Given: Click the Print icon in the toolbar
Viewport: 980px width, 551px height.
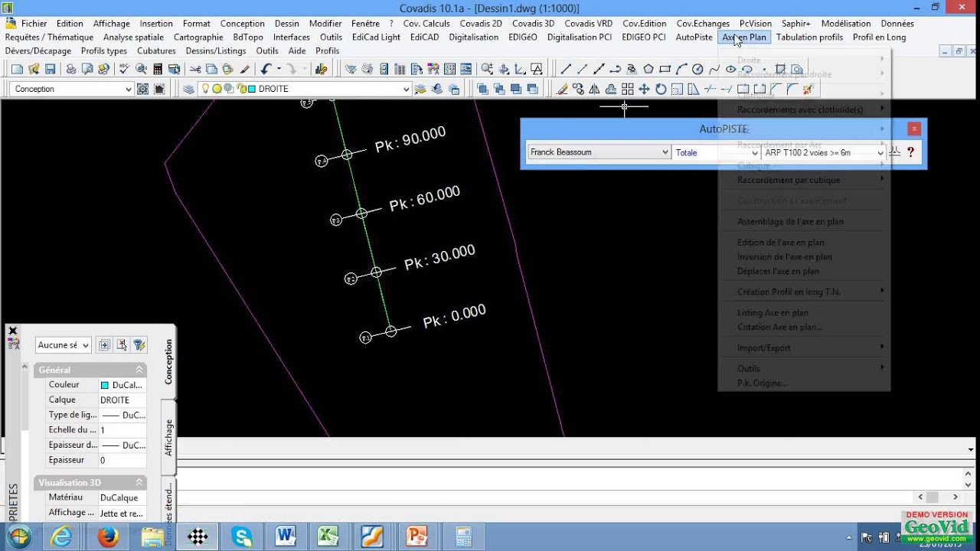Looking at the screenshot, I should point(70,69).
